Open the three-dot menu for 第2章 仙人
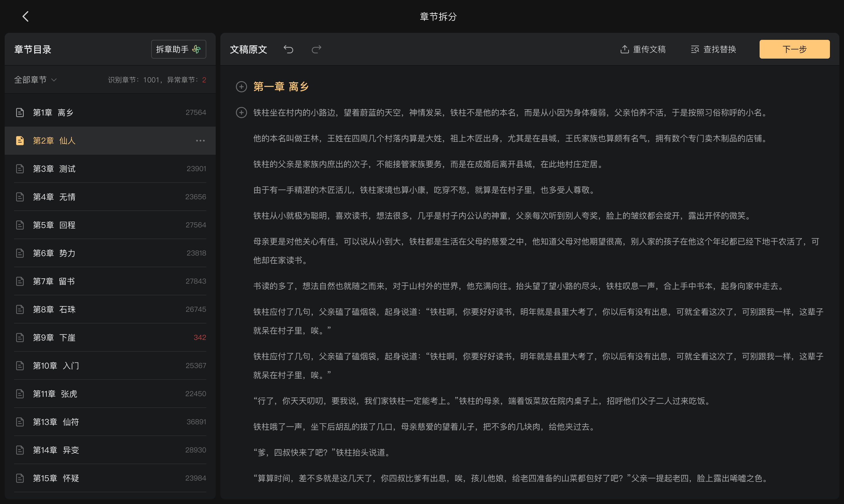 tap(200, 141)
